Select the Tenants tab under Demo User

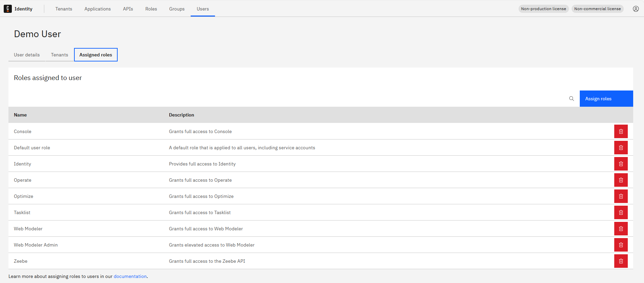(59, 55)
